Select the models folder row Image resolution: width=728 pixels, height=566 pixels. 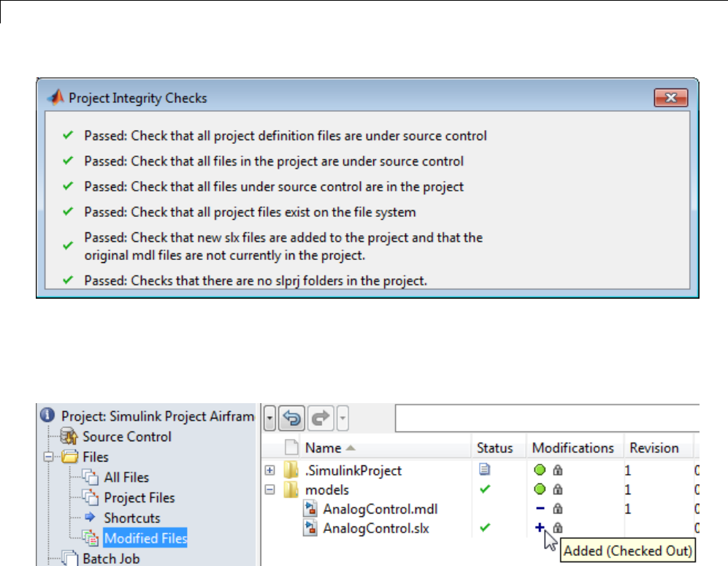point(327,490)
